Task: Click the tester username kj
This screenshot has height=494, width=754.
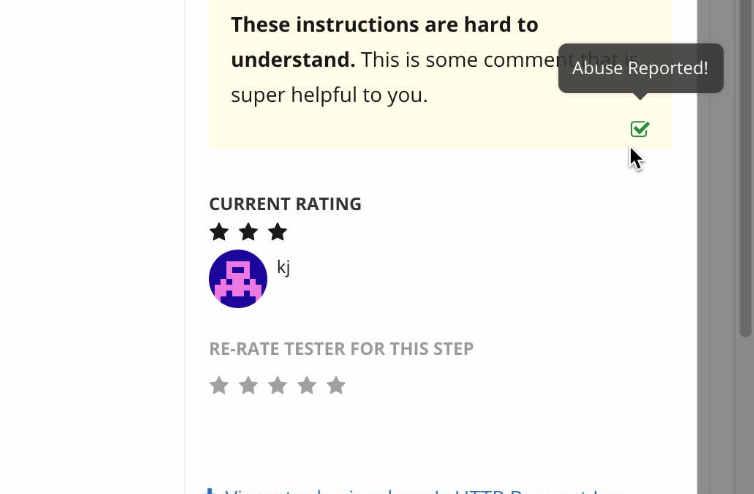Action: pos(283,267)
